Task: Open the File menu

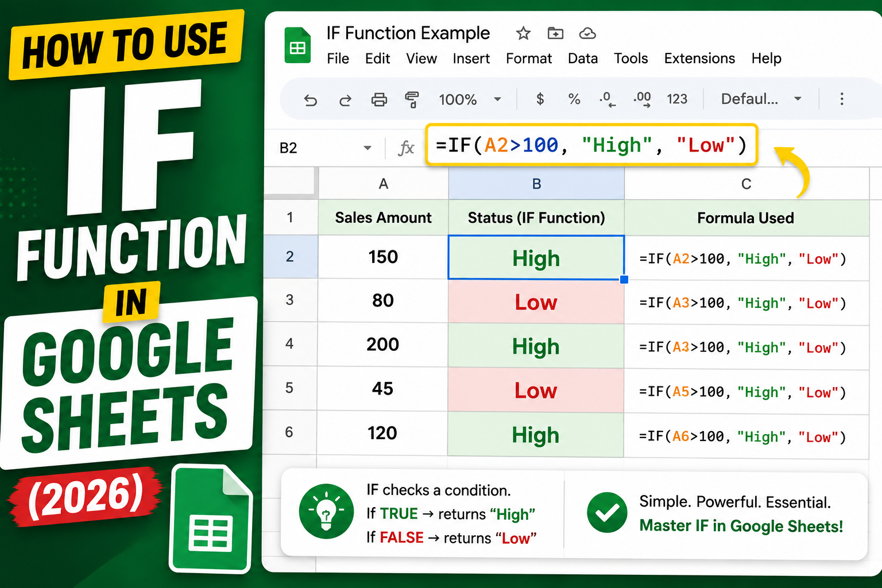Action: click(338, 59)
